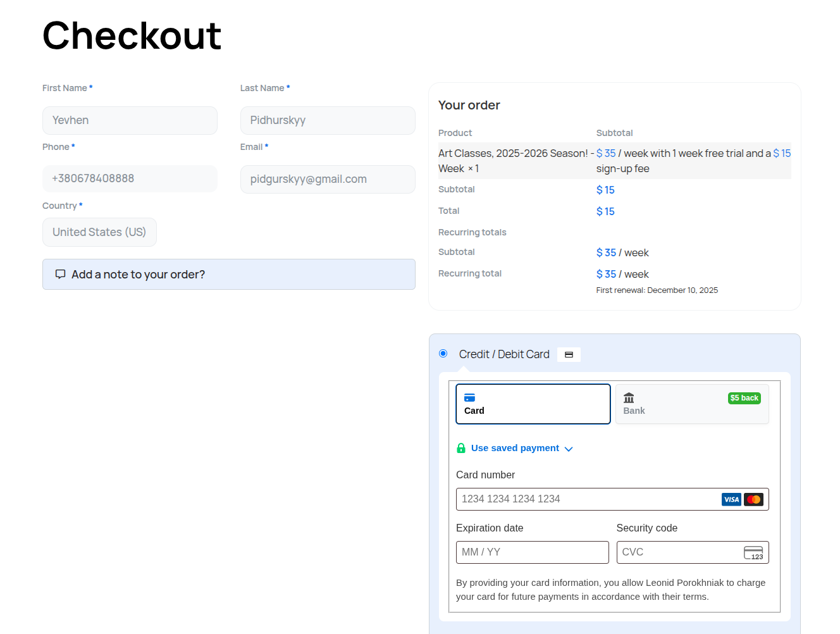
Task: Click the $5 back badge
Action: [x=744, y=398]
